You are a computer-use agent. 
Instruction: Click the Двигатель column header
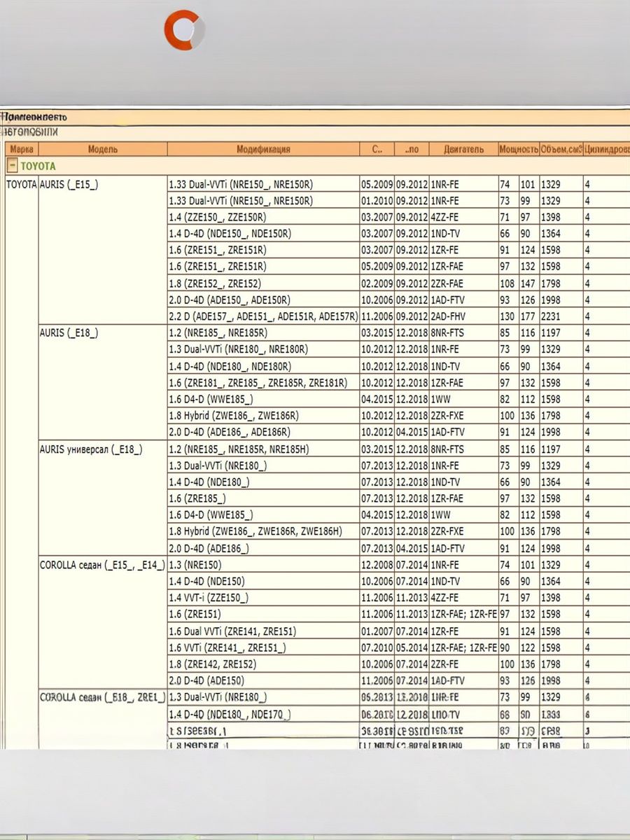[463, 149]
